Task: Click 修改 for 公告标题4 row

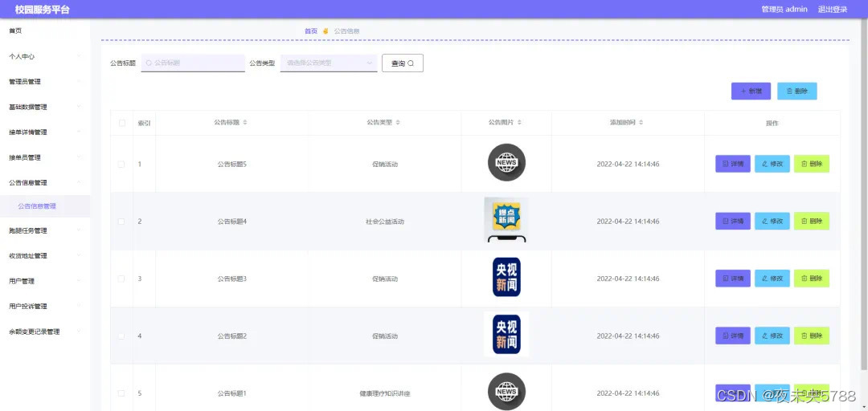Action: [772, 222]
